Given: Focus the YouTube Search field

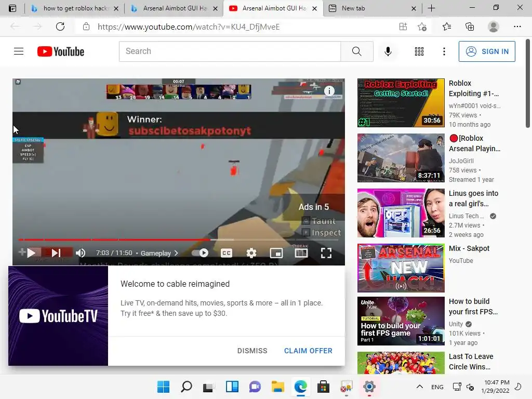Looking at the screenshot, I should pyautogui.click(x=230, y=51).
